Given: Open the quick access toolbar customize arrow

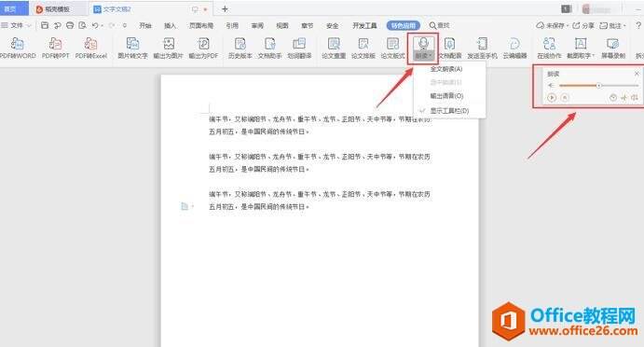Looking at the screenshot, I should coord(125,25).
